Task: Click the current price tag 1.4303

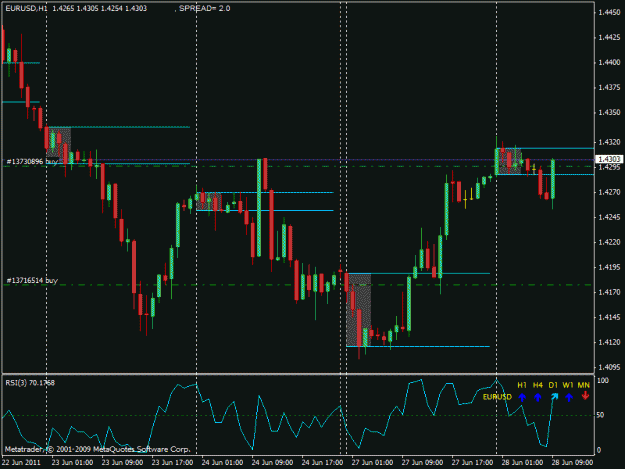Action: pos(609,159)
